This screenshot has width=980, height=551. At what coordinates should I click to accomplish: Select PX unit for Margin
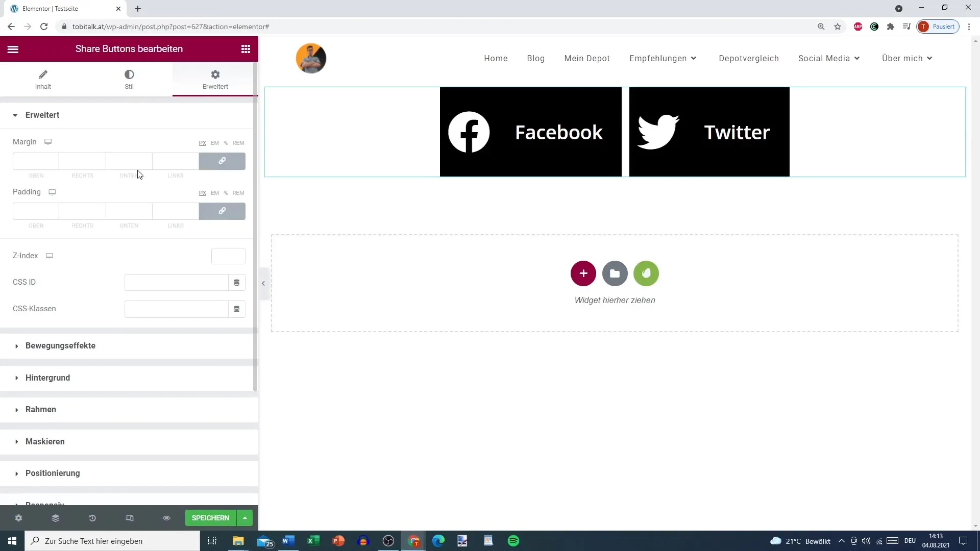pos(203,143)
